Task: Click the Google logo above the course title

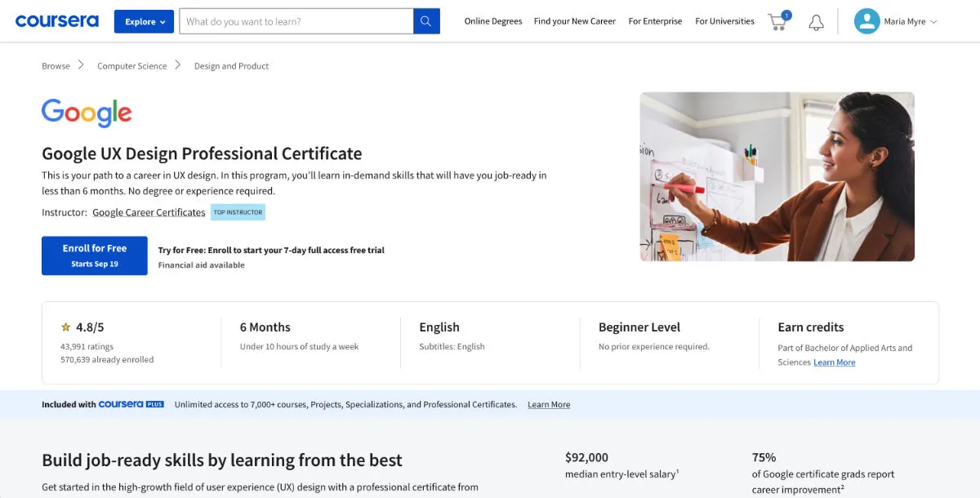Action: [86, 113]
